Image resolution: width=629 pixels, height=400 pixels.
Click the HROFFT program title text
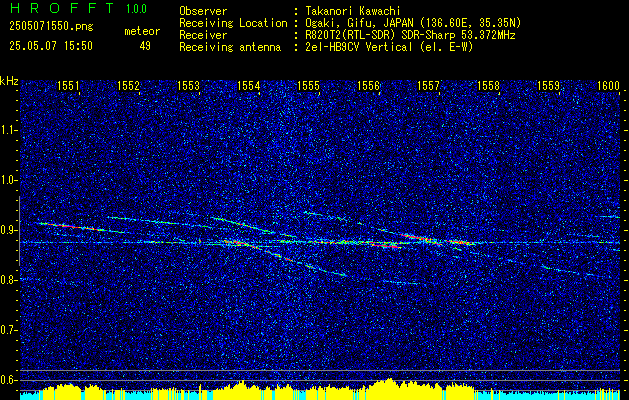(x=62, y=8)
